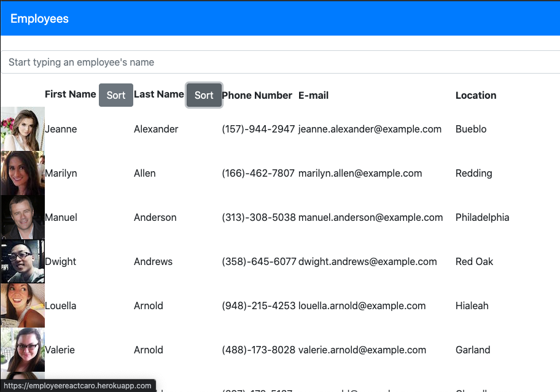Click email marilyn.allen@example.com

(x=360, y=174)
